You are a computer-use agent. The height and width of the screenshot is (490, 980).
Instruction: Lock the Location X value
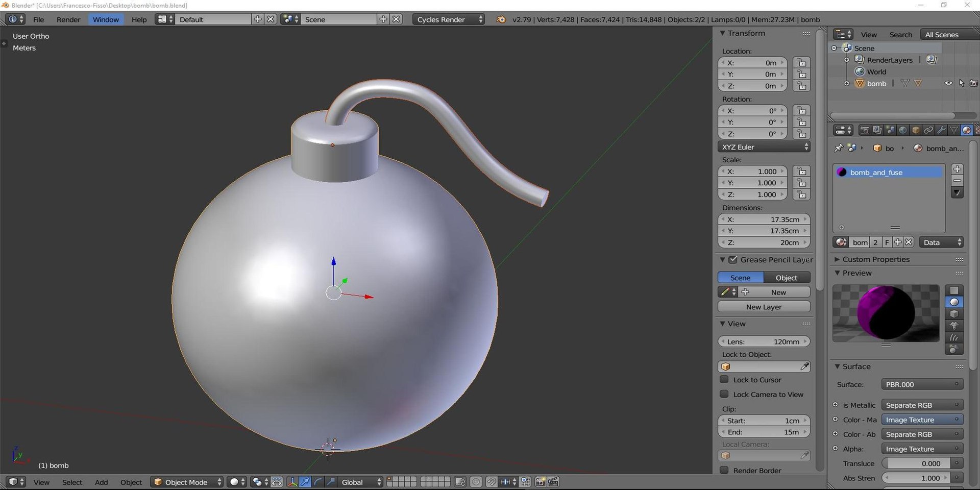(x=801, y=63)
